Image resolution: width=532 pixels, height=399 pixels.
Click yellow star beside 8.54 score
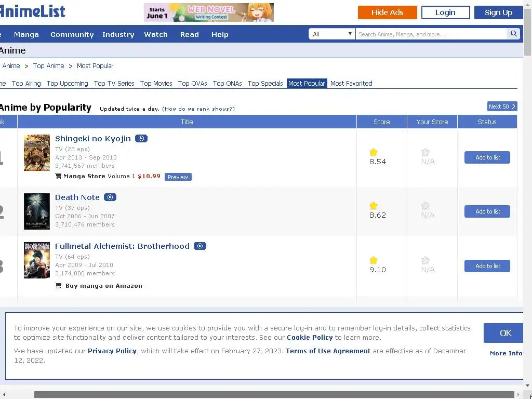[373, 152]
